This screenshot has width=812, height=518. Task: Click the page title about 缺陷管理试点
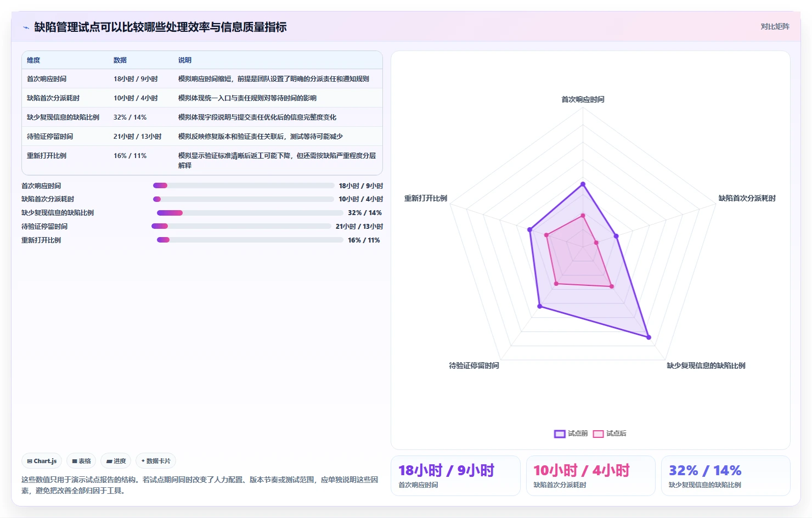(x=160, y=27)
